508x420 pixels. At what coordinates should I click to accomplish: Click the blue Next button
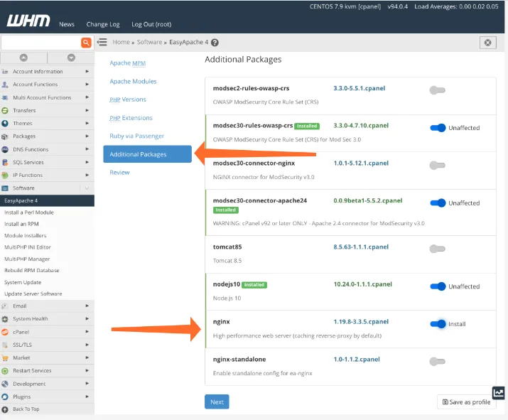point(217,402)
